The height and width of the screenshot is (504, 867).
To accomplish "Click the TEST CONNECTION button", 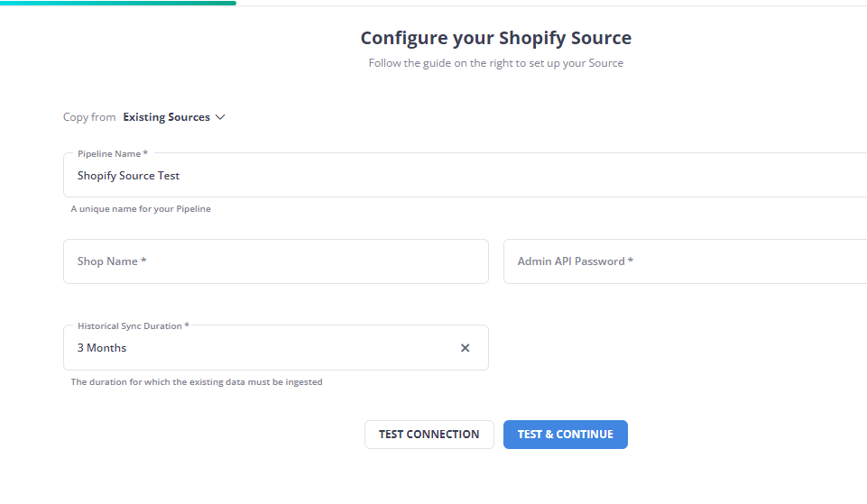I will [x=429, y=435].
